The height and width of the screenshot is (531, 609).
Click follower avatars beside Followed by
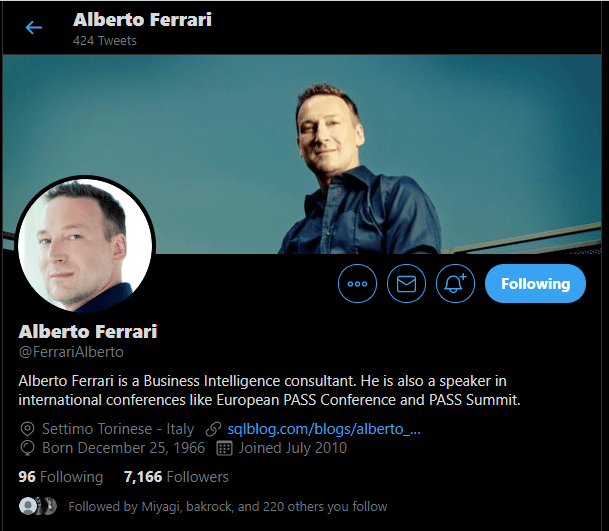coord(38,506)
